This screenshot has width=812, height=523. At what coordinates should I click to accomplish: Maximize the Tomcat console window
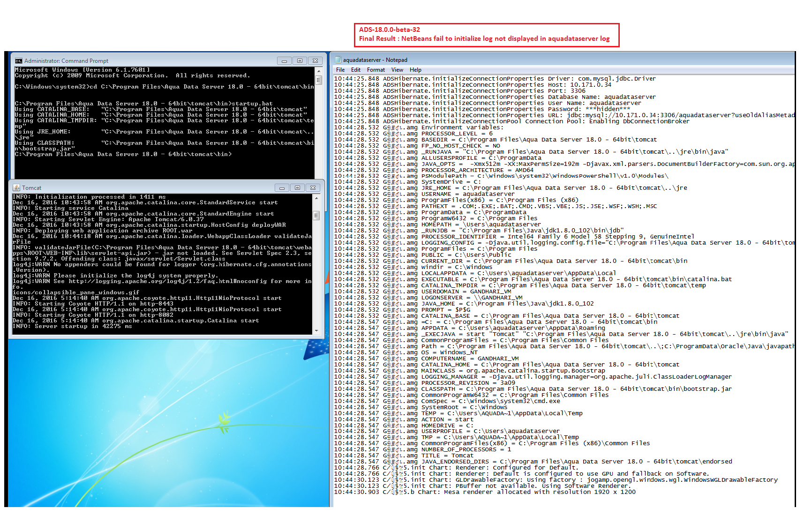click(297, 188)
